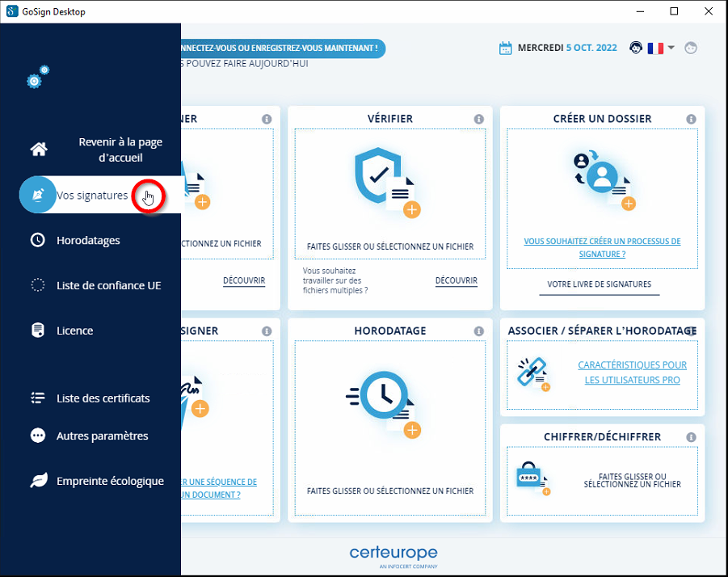This screenshot has width=728, height=577.
Task: Maximize the GoSign Desktop window
Action: 674,11
